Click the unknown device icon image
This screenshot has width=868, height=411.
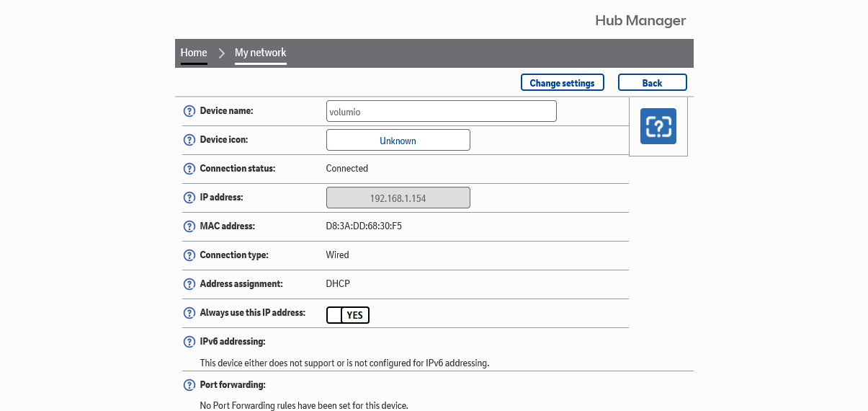pos(658,126)
